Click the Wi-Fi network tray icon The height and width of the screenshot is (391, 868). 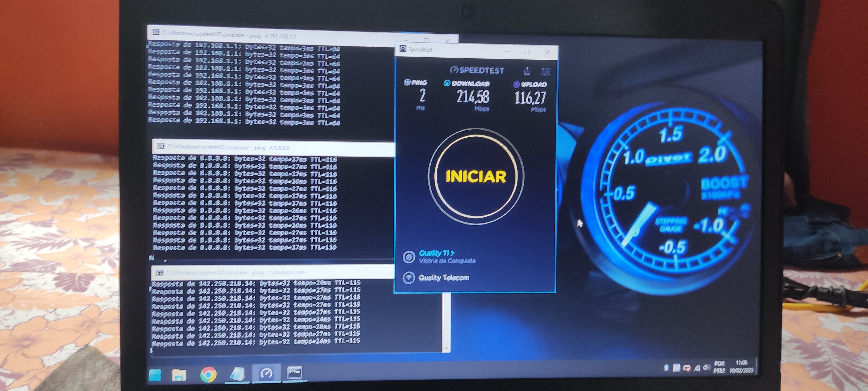click(697, 368)
